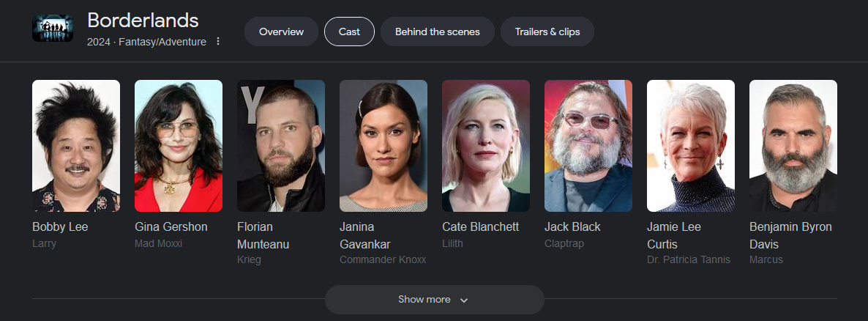
Task: Click the Borderlands movie poster icon
Action: [53, 29]
